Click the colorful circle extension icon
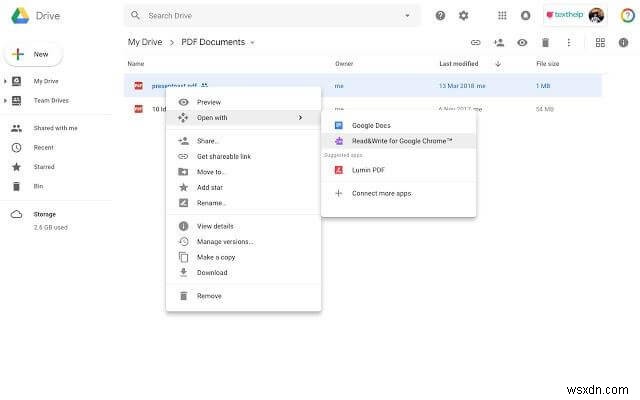 [x=628, y=16]
